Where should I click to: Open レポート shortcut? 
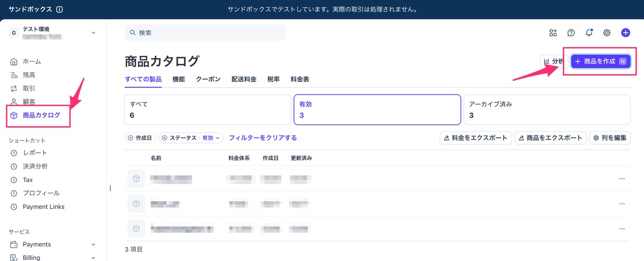pos(29,153)
